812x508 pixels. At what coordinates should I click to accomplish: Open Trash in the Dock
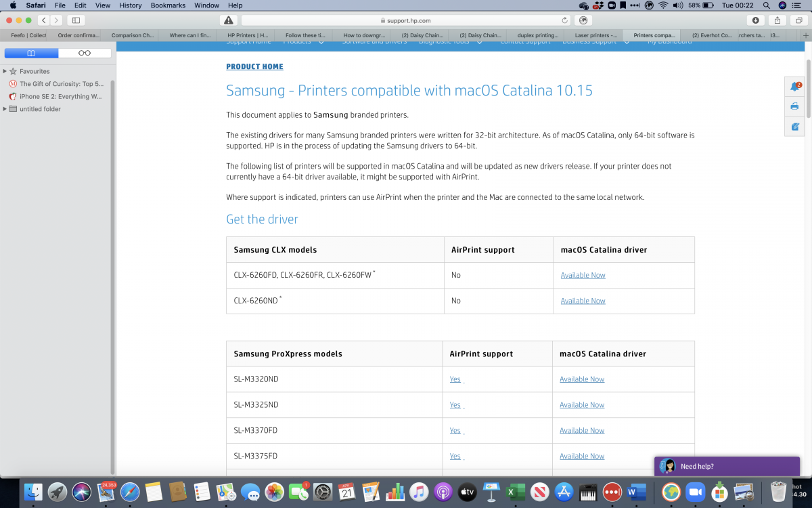778,492
